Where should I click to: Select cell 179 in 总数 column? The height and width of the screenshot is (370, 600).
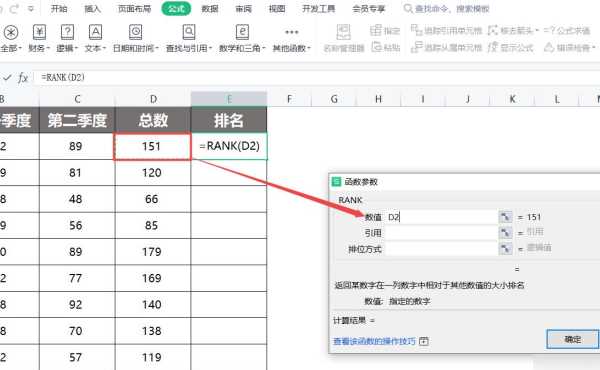click(x=153, y=252)
